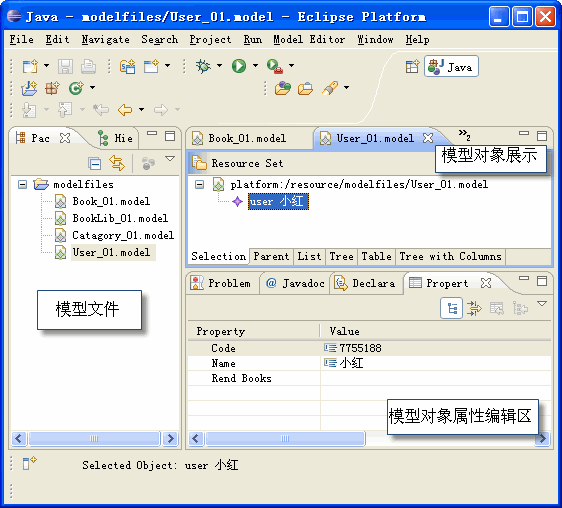The image size is (562, 508).
Task: Click the New wizard toolbar icon
Action: click(x=30, y=66)
